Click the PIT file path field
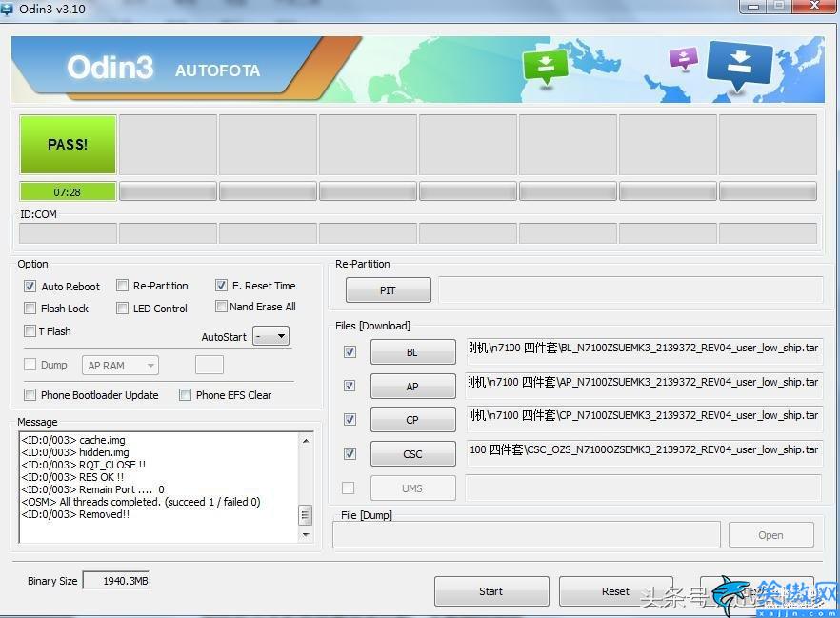This screenshot has height=618, width=840. pyautogui.click(x=630, y=290)
